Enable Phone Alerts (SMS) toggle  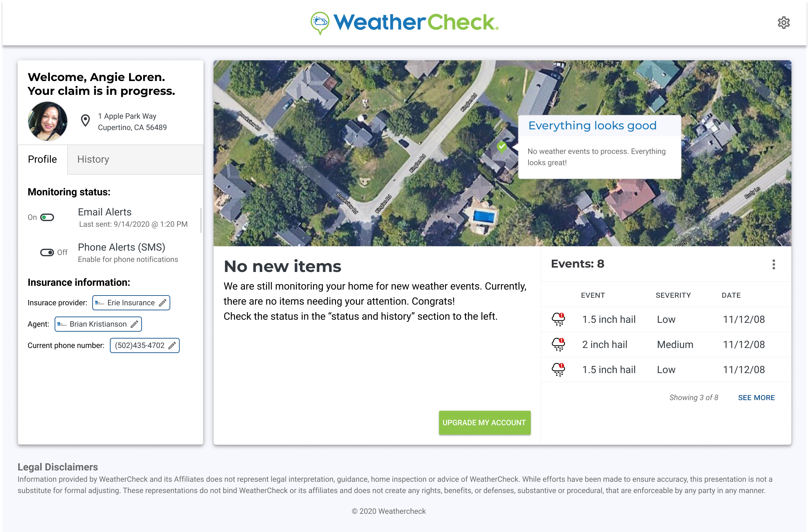pos(47,252)
